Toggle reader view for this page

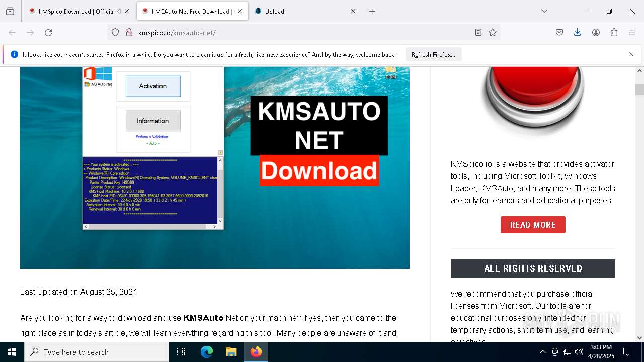click(478, 33)
